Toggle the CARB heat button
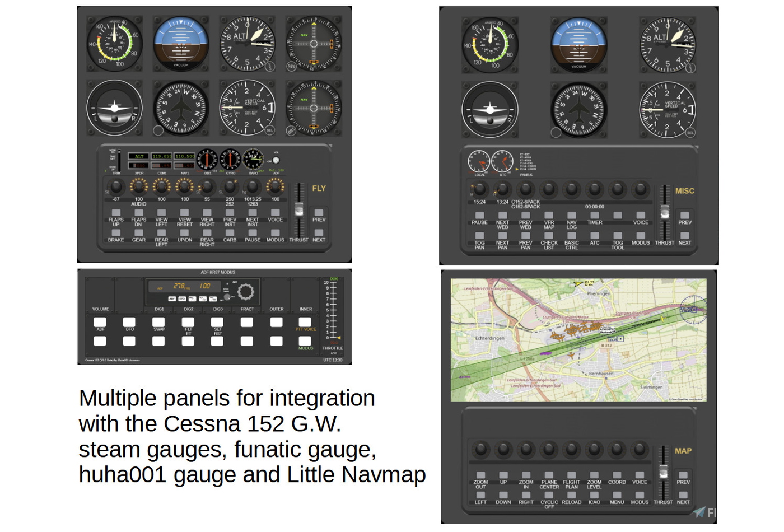The height and width of the screenshot is (532, 784). 230,232
